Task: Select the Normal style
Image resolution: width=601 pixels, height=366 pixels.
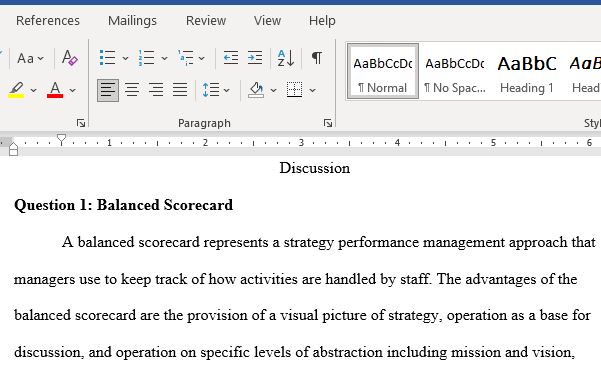Action: (383, 71)
